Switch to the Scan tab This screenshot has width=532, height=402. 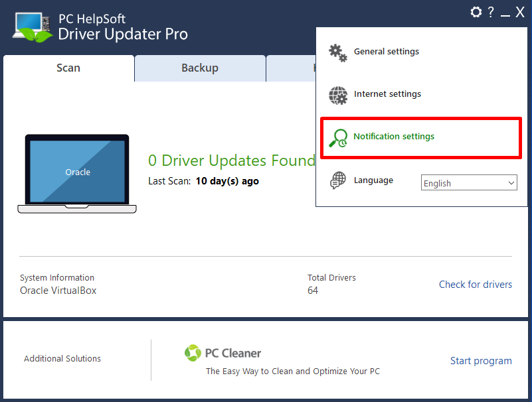click(68, 68)
